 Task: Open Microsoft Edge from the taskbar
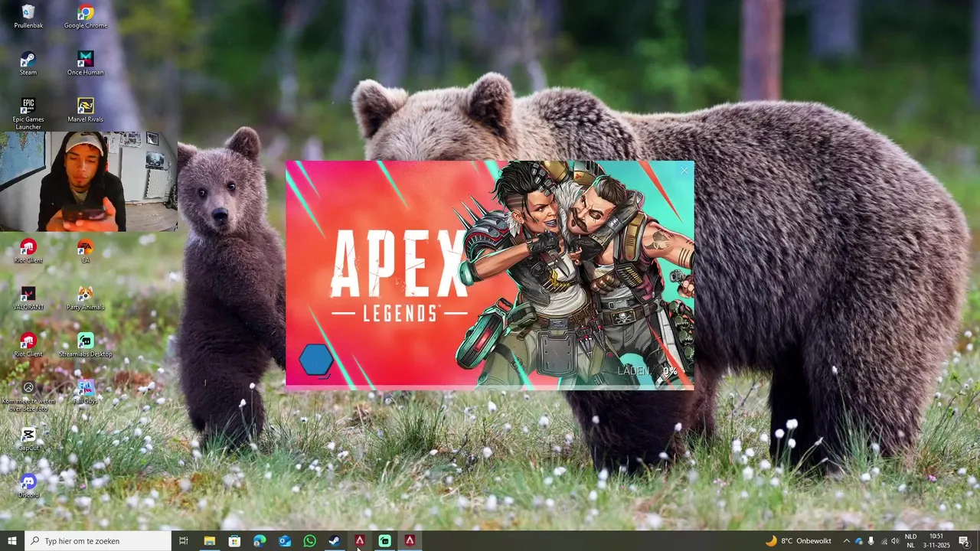click(x=260, y=541)
